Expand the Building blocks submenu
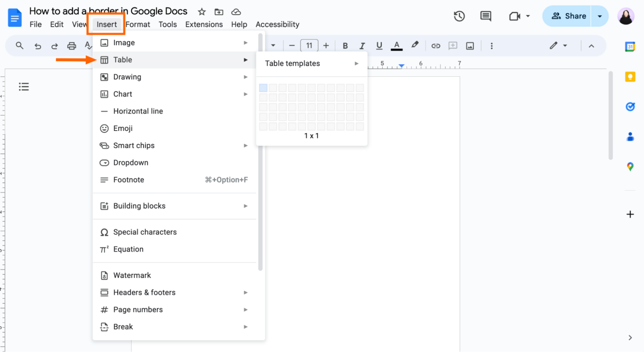 coord(174,206)
